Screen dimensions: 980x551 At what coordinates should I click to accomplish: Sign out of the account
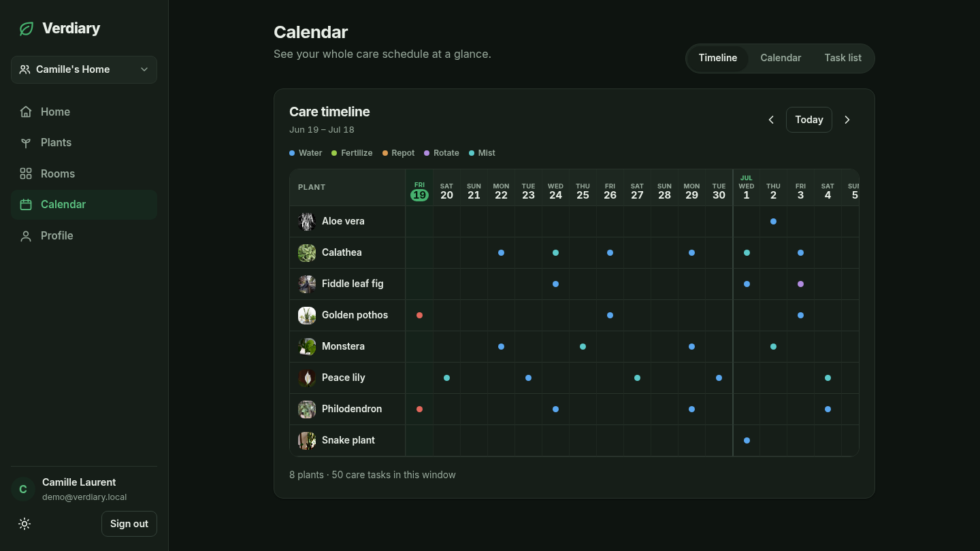[x=129, y=524]
